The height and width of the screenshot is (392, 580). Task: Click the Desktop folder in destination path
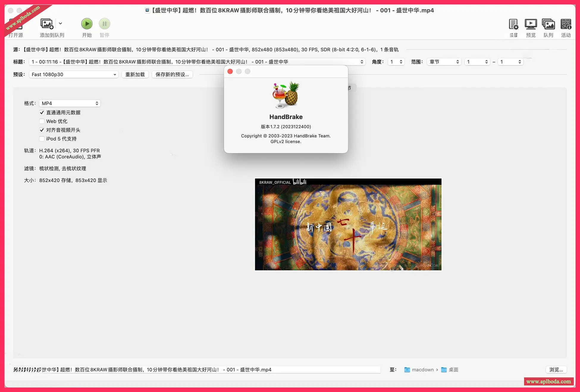coord(449,370)
